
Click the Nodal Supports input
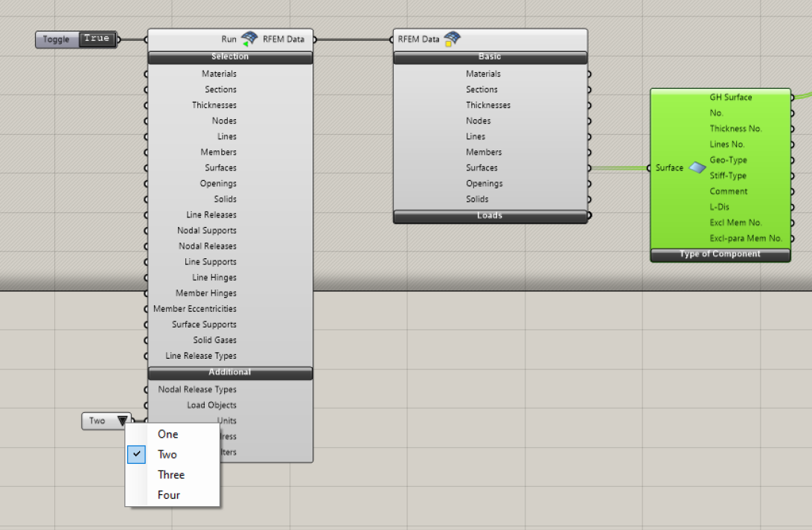[x=207, y=231]
